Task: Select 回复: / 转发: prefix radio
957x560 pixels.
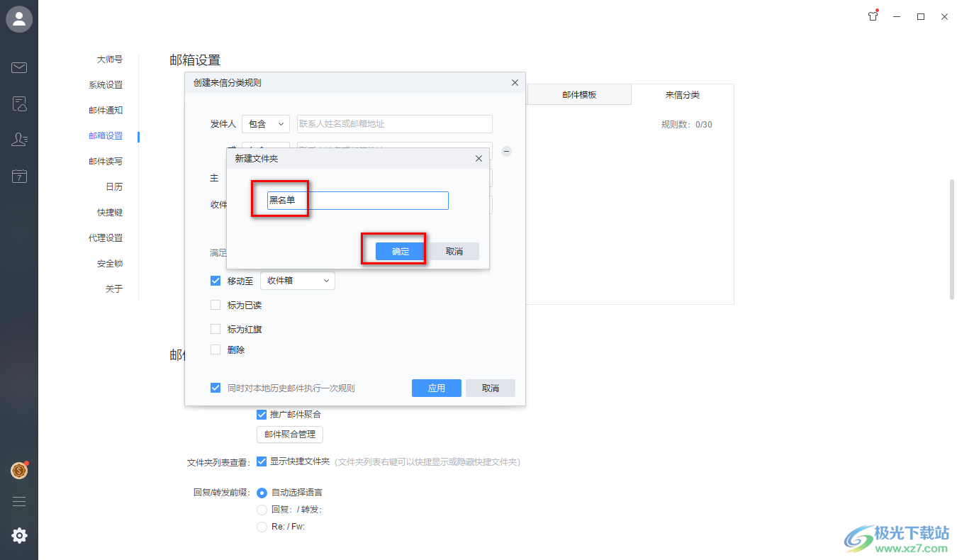Action: click(262, 509)
